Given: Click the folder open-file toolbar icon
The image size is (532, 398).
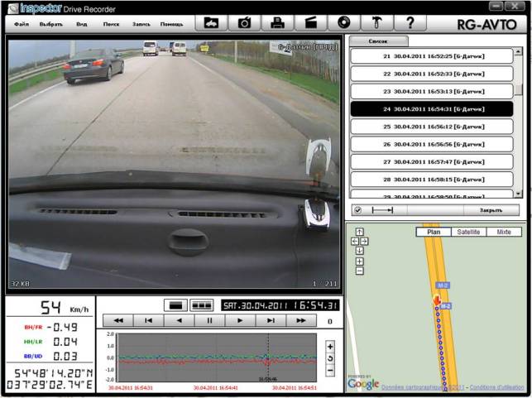Looking at the screenshot, I should [x=212, y=23].
